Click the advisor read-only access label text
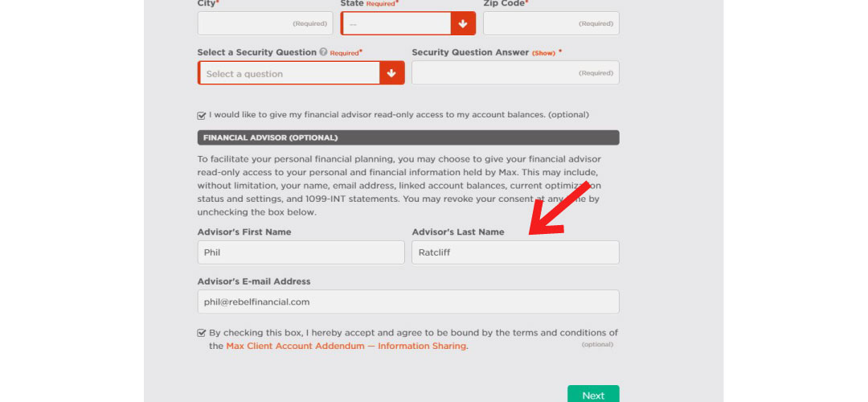The height and width of the screenshot is (402, 868). (399, 115)
